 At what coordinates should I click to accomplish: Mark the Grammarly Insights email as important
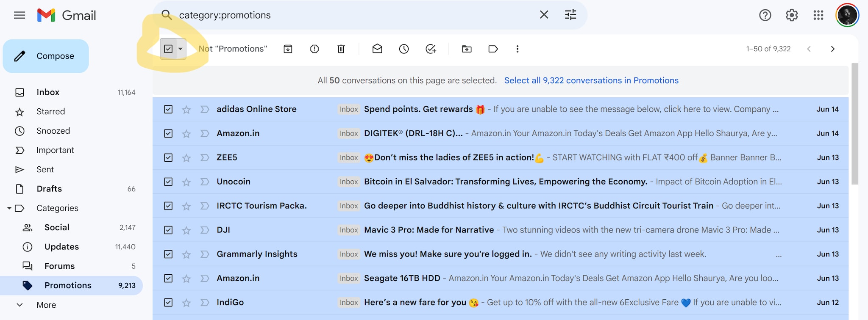(x=205, y=254)
